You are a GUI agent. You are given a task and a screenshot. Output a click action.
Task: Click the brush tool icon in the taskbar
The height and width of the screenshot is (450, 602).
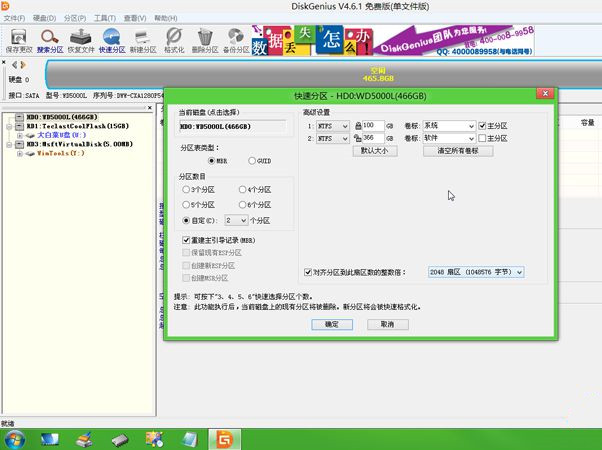(x=84, y=440)
